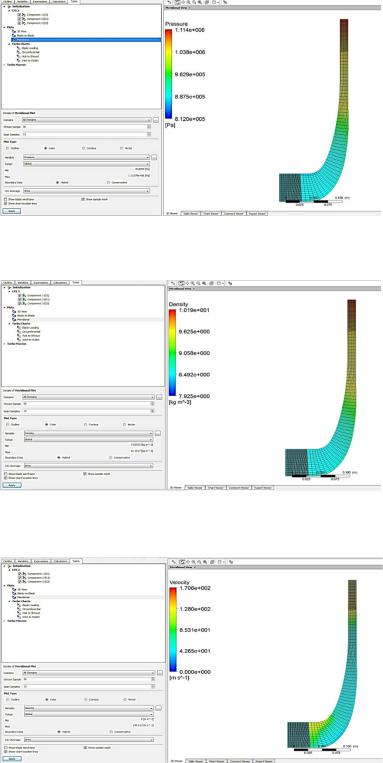Click Blade-to-Blade plot icon in Pressure window tree

tap(15, 35)
